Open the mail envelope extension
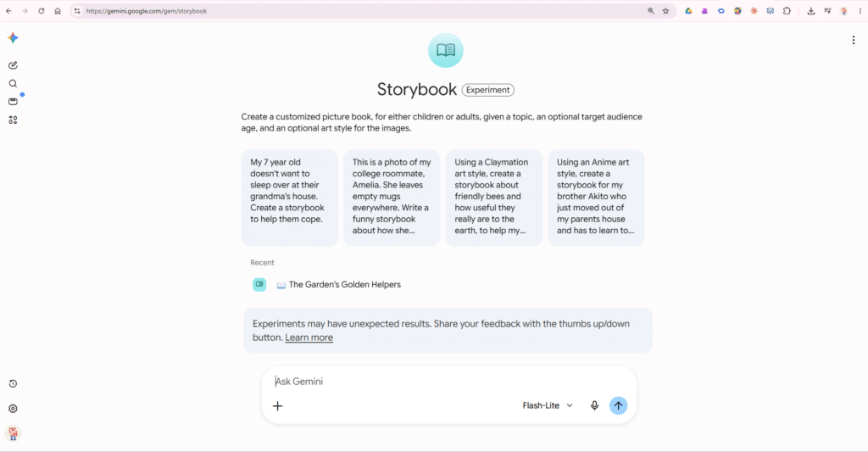 770,11
